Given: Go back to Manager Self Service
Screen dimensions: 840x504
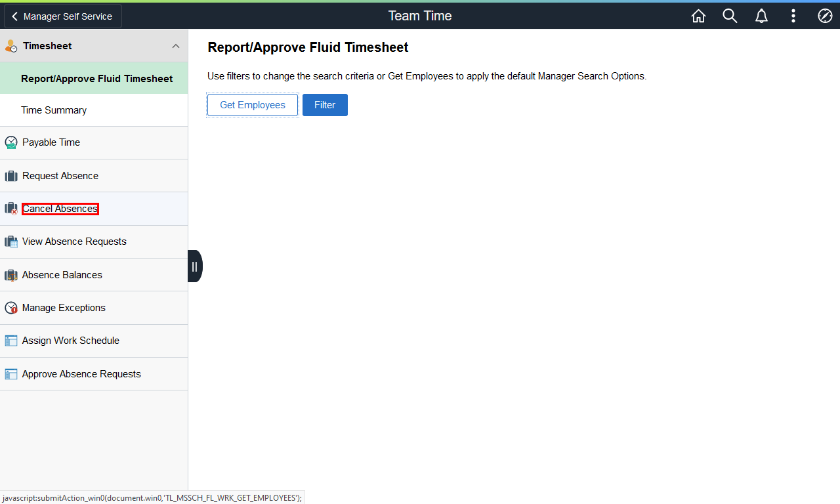Looking at the screenshot, I should point(63,16).
